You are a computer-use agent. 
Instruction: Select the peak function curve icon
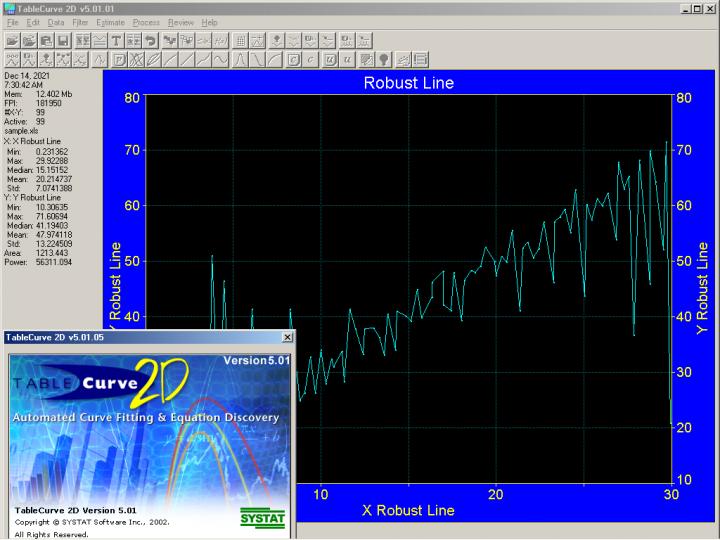(241, 60)
